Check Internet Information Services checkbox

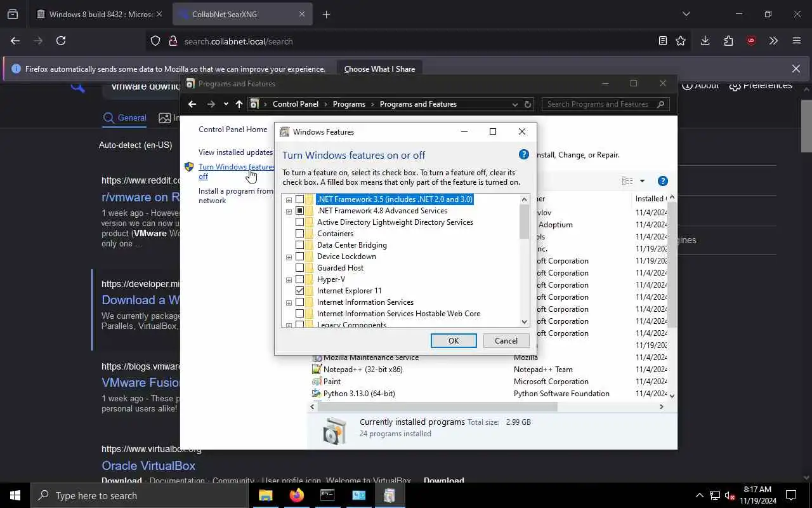pos(300,302)
